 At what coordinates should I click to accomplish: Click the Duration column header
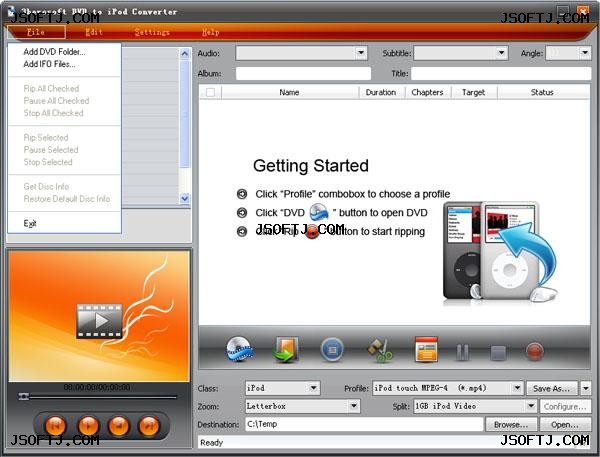point(381,92)
